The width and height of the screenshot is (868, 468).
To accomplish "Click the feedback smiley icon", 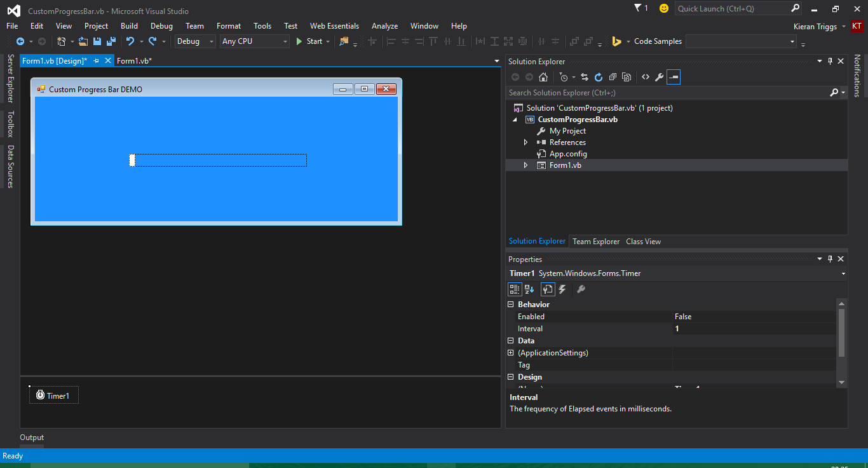I will 664,8.
